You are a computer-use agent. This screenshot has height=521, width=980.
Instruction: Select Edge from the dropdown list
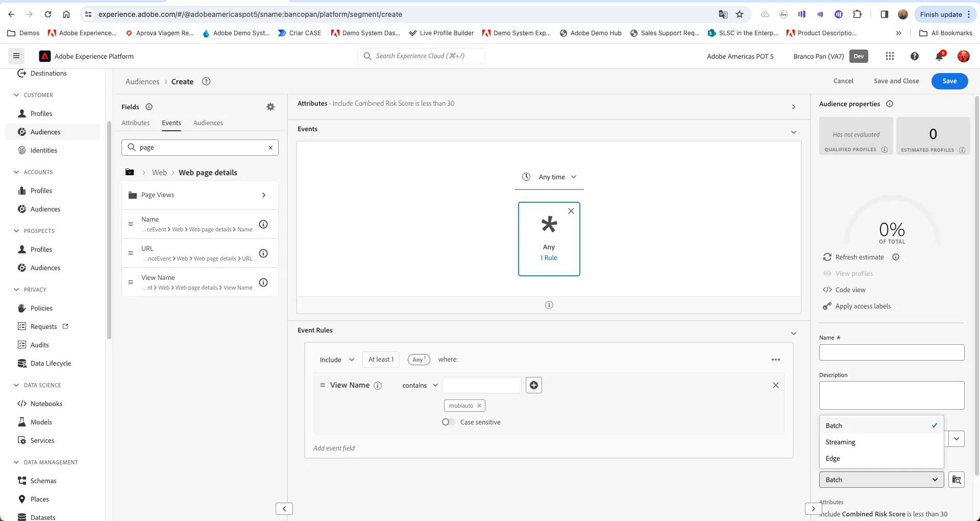coord(881,459)
